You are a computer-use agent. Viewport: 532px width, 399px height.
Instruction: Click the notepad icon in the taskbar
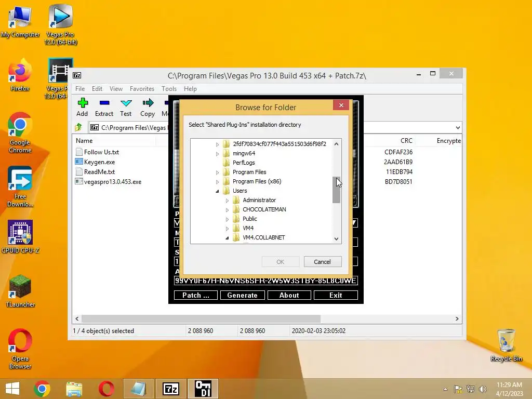(138, 389)
